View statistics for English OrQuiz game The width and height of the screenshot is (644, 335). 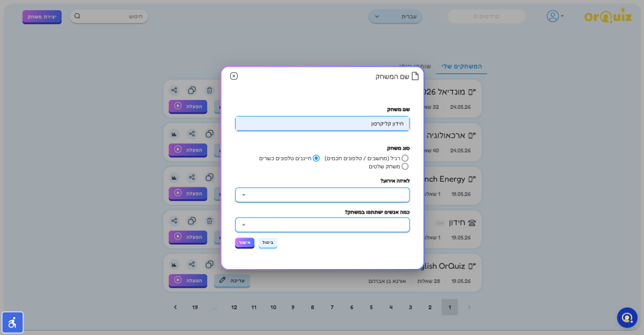click(174, 265)
